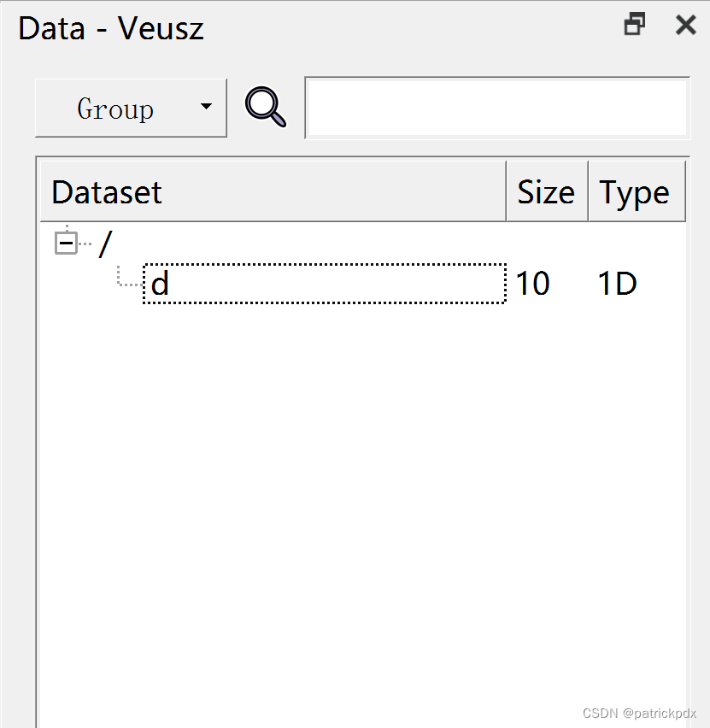
Task: Sort by the Type column header
Action: (x=637, y=191)
